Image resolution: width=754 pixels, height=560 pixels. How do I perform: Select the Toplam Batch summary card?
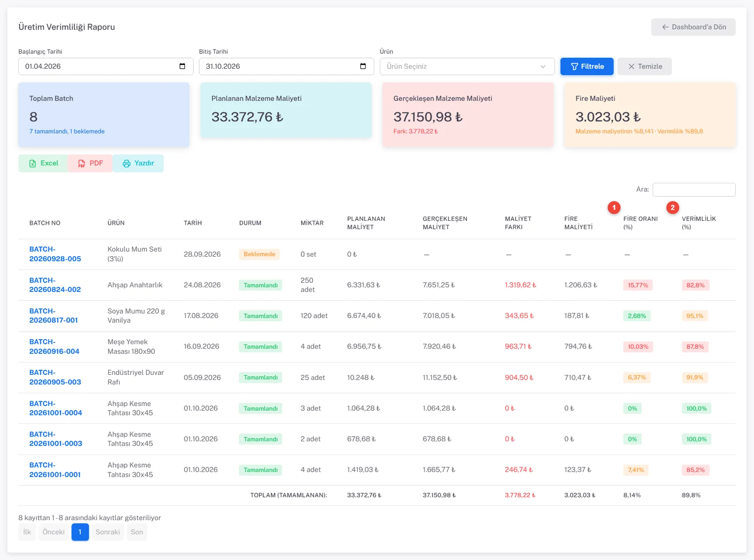[104, 115]
